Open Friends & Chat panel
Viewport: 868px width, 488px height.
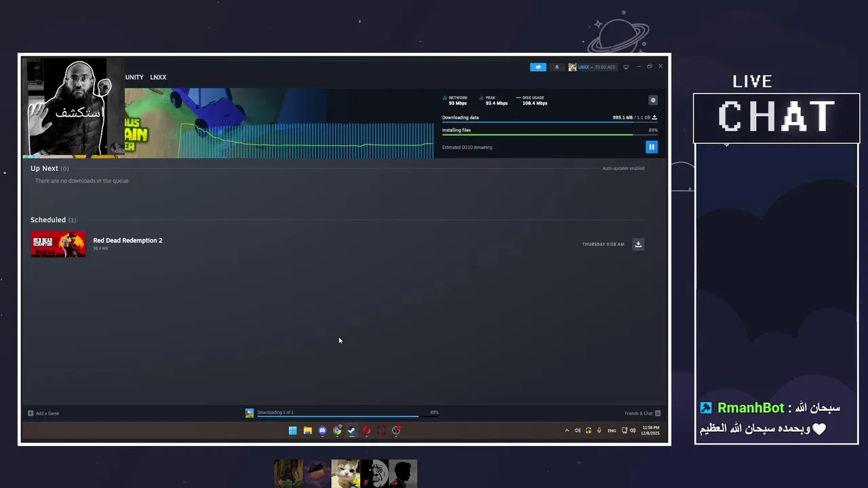(x=642, y=413)
